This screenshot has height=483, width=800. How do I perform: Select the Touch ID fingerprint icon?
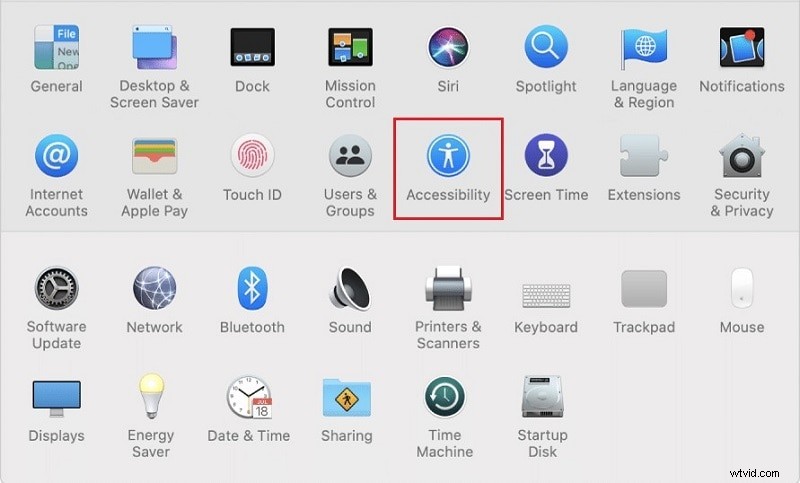coord(252,156)
